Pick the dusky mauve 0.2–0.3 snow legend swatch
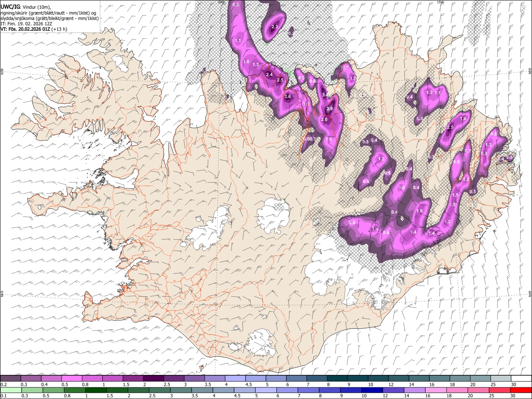This screenshot has width=532, height=399. point(10,379)
